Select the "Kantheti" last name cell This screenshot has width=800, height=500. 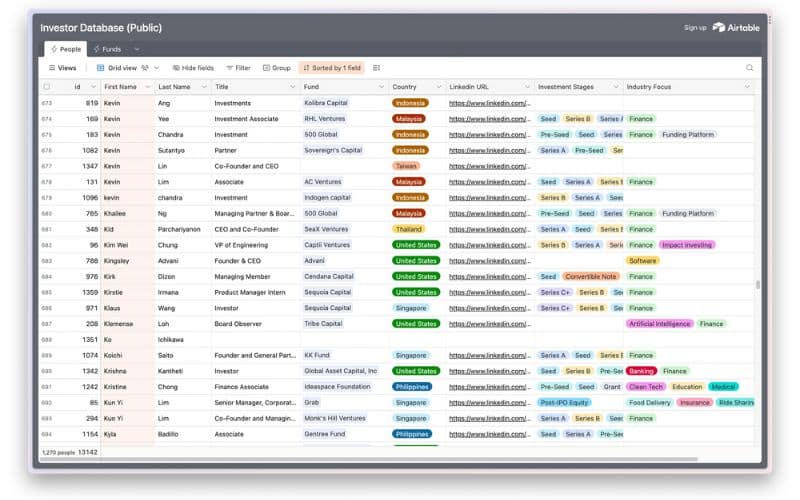click(183, 371)
